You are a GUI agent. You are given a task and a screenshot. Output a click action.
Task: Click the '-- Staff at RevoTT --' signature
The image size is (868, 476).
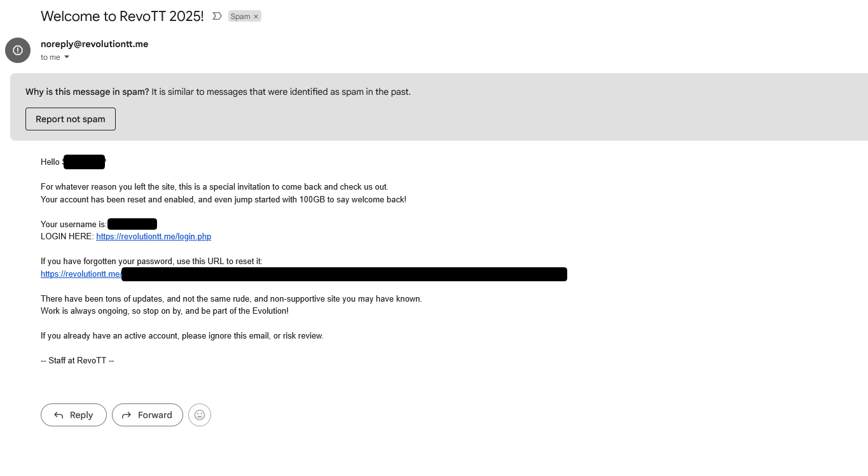(x=78, y=361)
